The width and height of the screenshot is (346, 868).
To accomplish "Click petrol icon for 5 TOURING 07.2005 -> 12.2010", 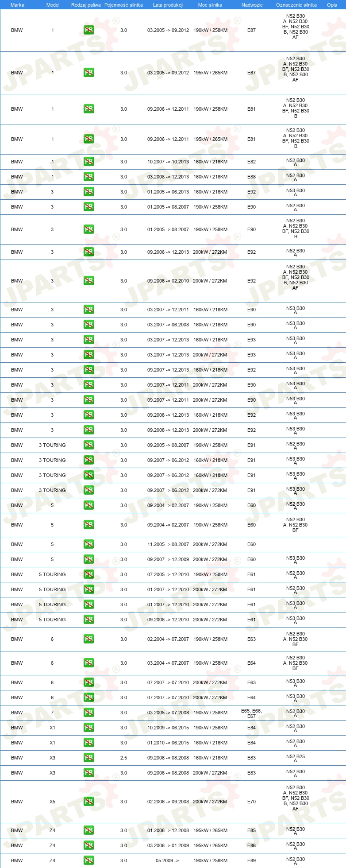I will click(88, 574).
